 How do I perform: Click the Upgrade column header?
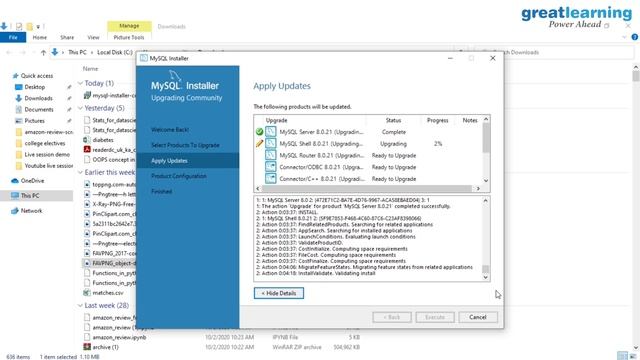(x=277, y=120)
